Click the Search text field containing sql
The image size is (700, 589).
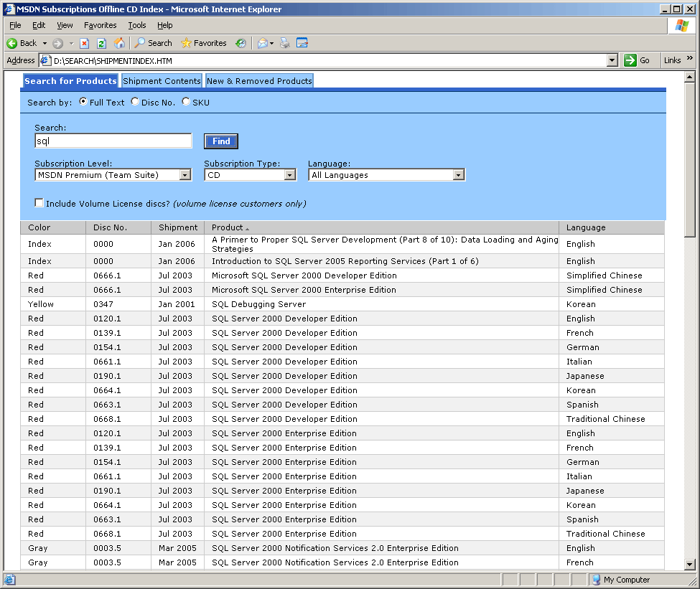[x=113, y=141]
